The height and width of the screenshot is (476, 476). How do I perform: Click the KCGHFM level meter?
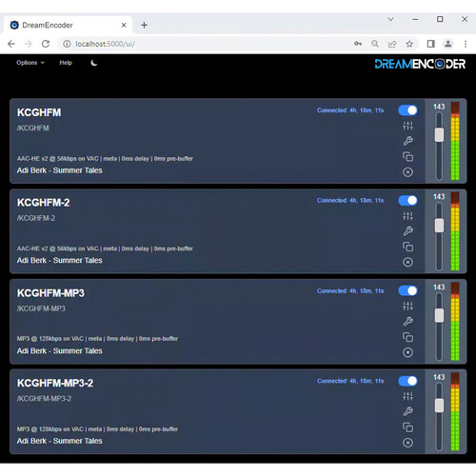tap(455, 141)
